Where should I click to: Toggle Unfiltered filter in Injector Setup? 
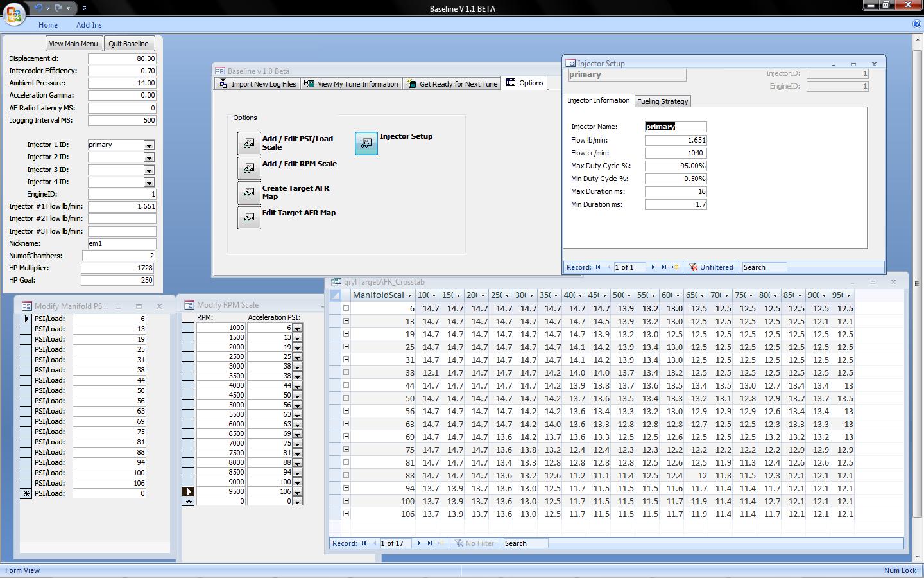pos(710,267)
